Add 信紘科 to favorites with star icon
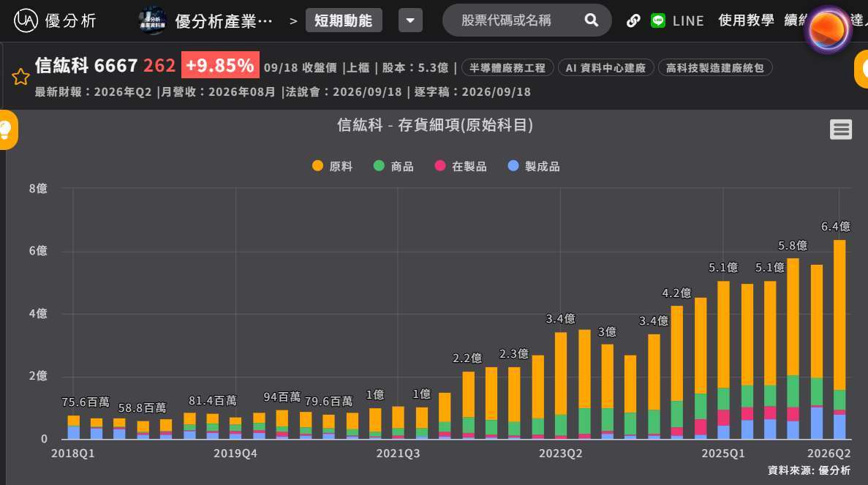 [20, 76]
